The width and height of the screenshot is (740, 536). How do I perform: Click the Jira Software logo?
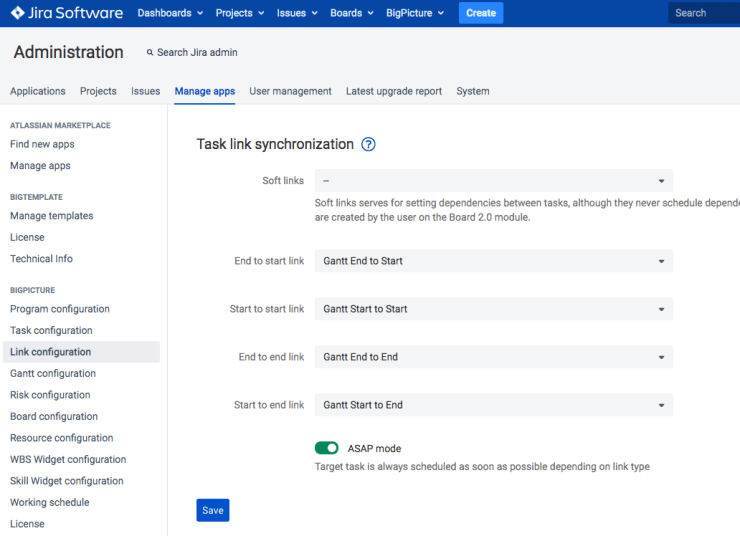(66, 13)
